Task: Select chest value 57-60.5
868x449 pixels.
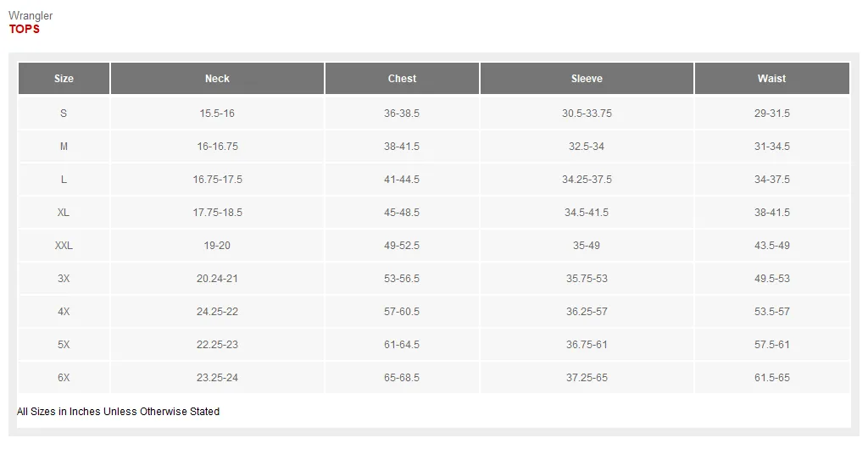Action: tap(402, 311)
